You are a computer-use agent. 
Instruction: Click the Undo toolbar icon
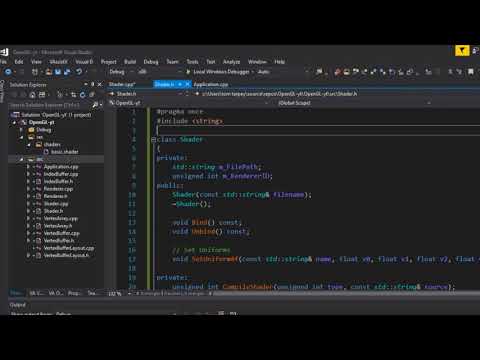point(79,72)
